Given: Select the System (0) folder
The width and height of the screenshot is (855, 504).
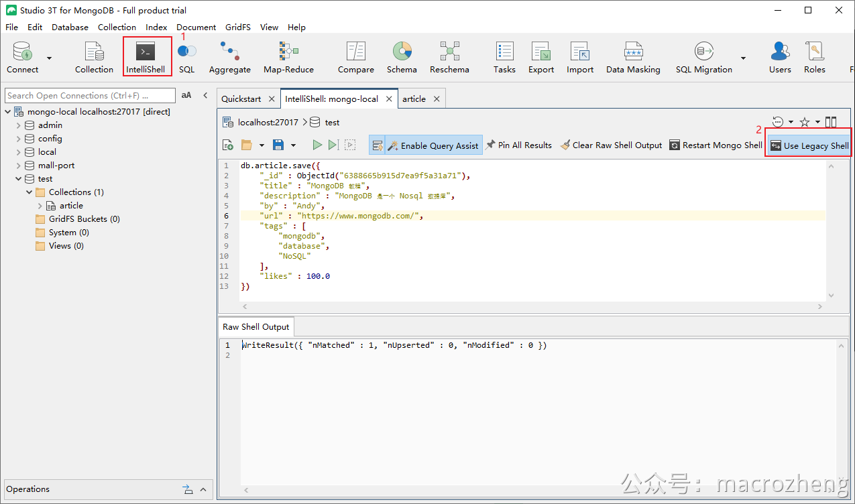Looking at the screenshot, I should click(68, 233).
